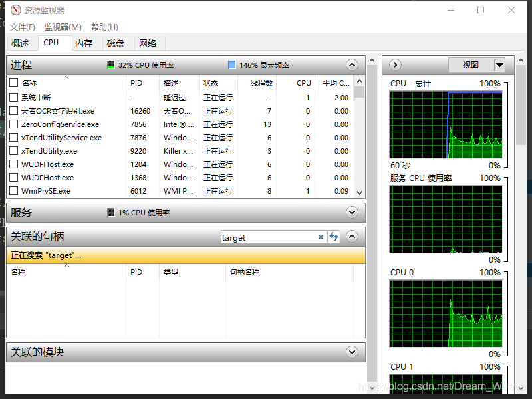Screen dimensions: 532x399
Task: Click PID 7856 cell
Action: pos(138,124)
